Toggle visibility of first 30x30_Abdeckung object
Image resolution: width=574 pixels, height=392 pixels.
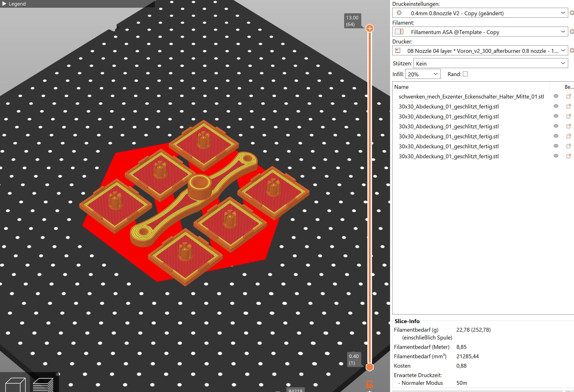pyautogui.click(x=556, y=106)
